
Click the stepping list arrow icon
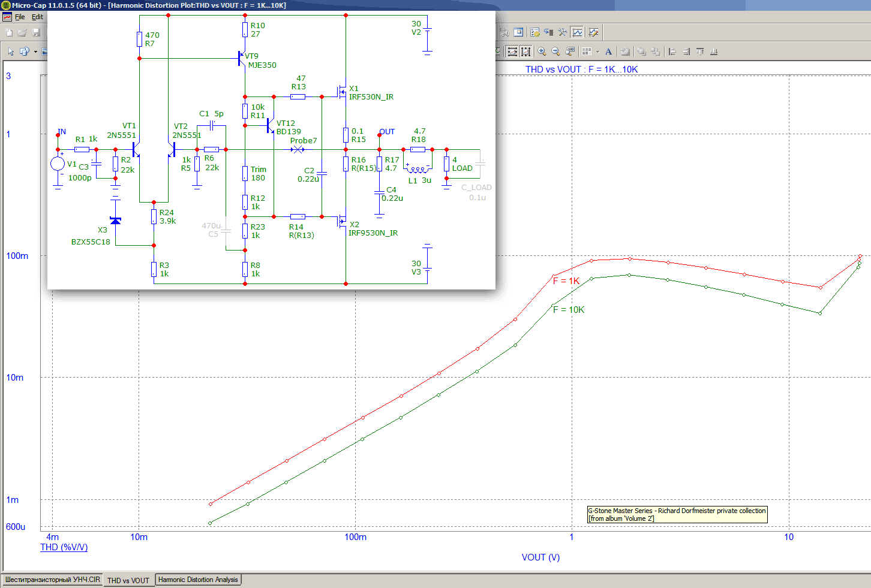pyautogui.click(x=548, y=32)
